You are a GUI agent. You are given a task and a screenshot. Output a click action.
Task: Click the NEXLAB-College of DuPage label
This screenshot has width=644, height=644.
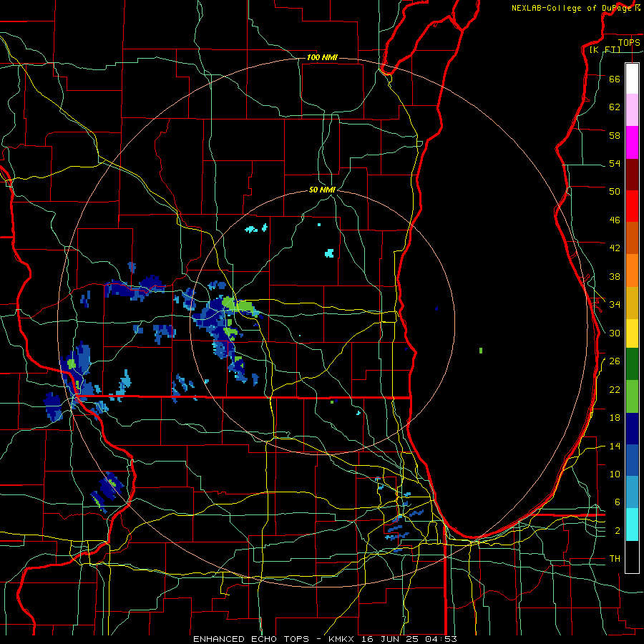(x=571, y=8)
